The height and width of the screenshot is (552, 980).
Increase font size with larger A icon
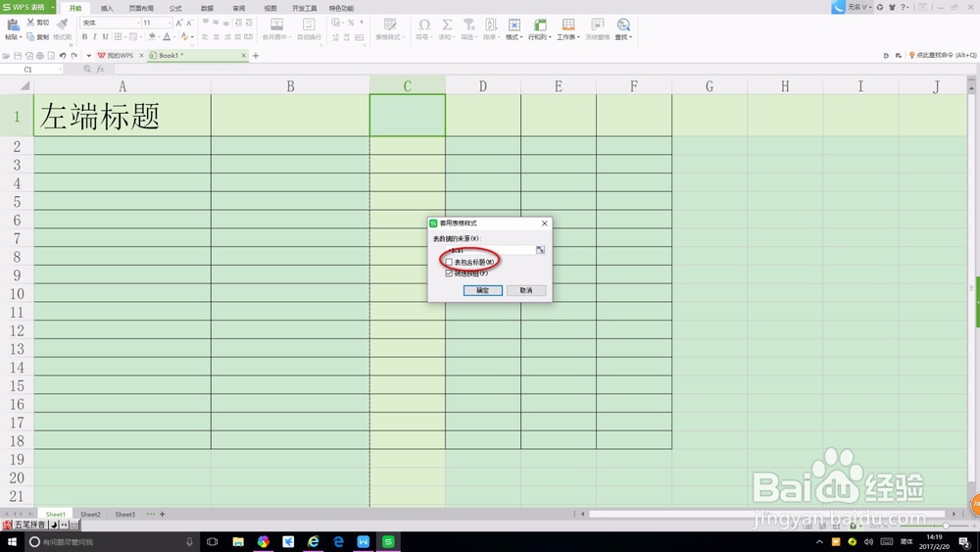(178, 23)
